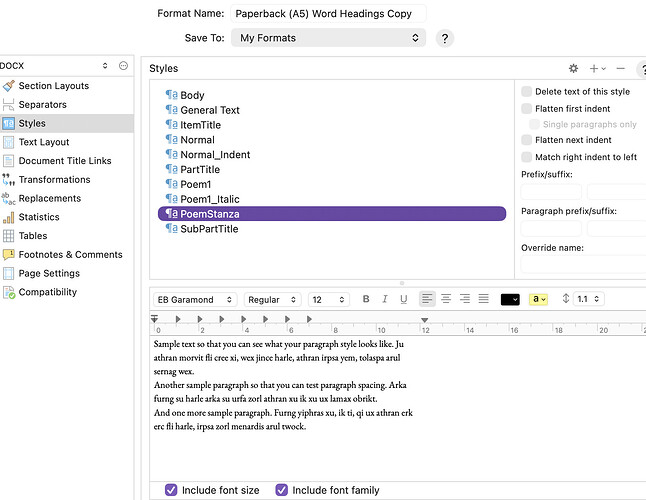Open Transformations pane
Image resolution: width=646 pixels, height=500 pixels.
coord(54,180)
